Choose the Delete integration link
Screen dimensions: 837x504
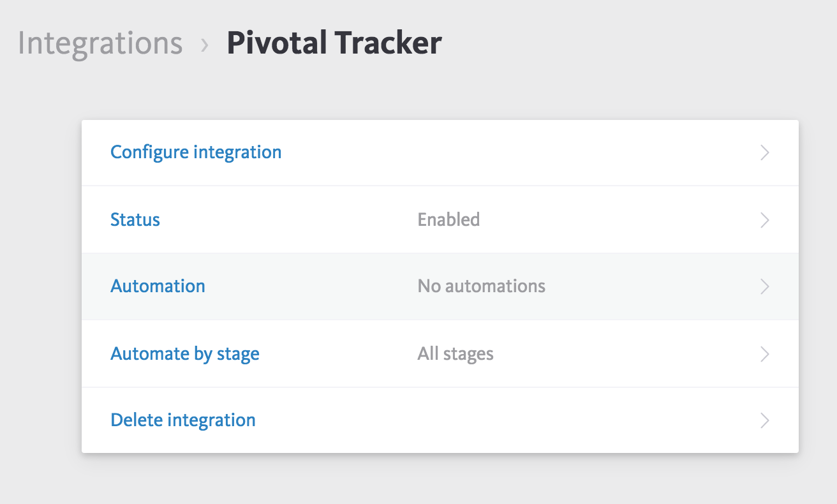pyautogui.click(x=183, y=420)
